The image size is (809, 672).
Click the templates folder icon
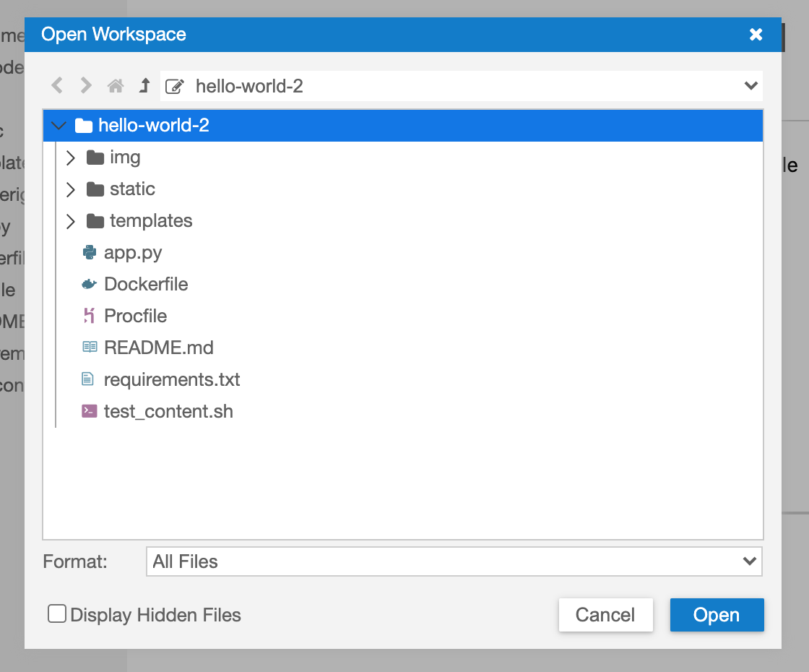click(x=95, y=221)
